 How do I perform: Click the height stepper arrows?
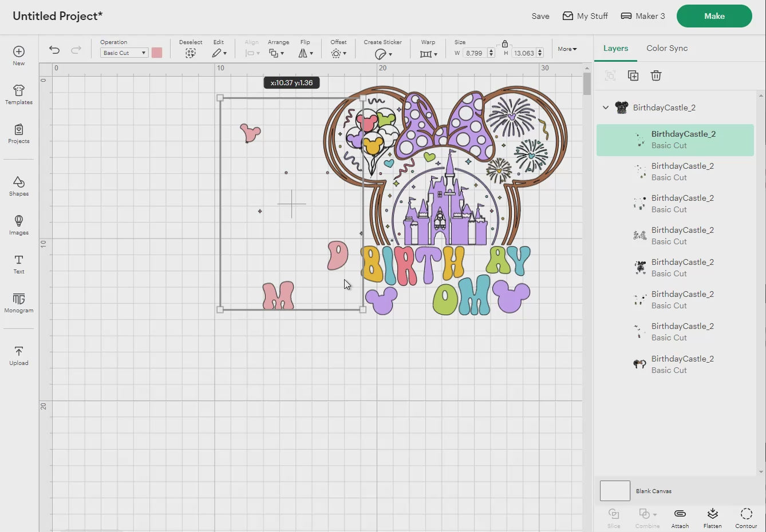pyautogui.click(x=539, y=53)
